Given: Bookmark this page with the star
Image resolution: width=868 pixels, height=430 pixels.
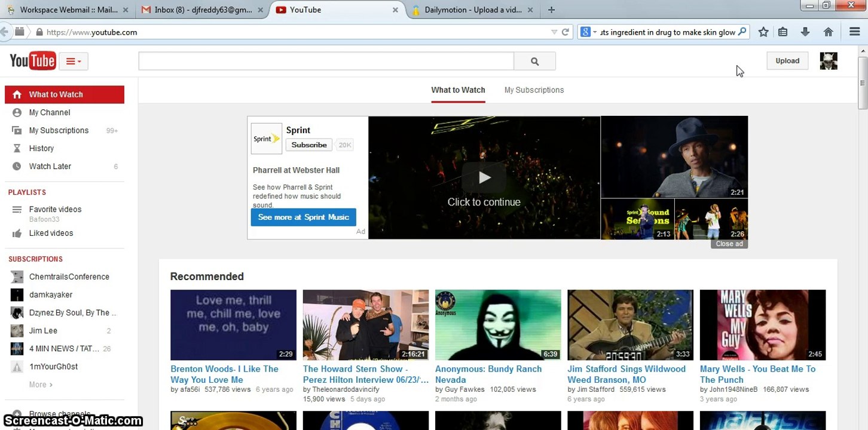Looking at the screenshot, I should click(763, 32).
